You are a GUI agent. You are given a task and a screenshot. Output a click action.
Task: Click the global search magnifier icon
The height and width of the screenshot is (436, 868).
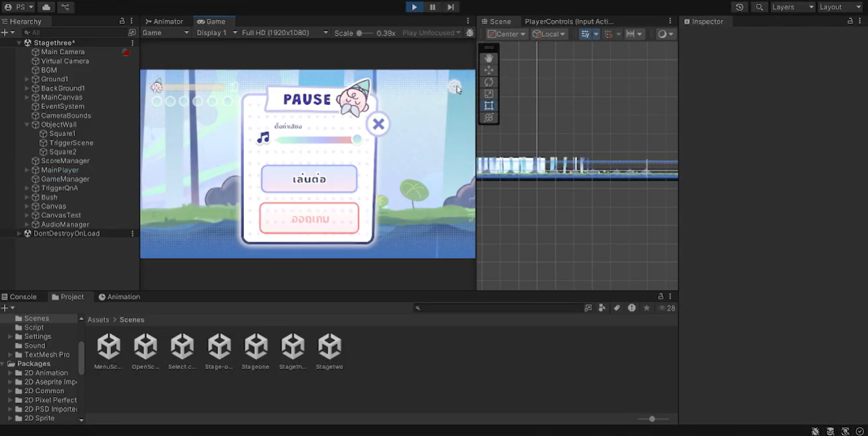click(759, 7)
